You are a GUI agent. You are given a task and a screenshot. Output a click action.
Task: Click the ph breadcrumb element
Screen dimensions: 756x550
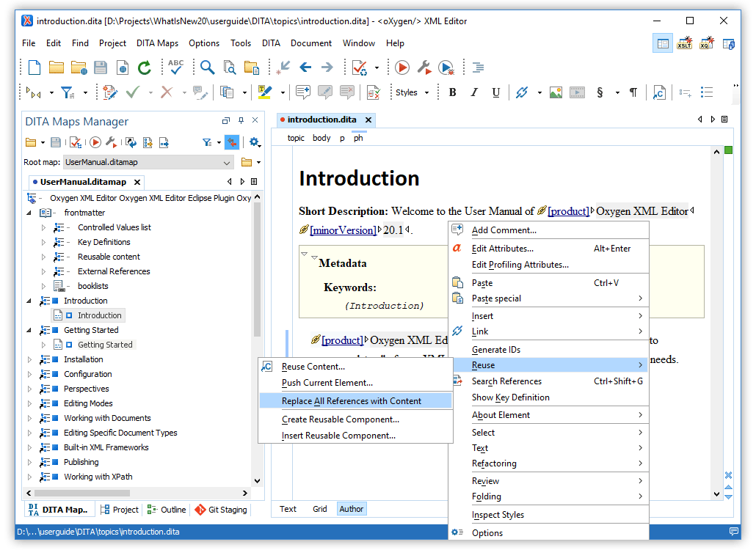click(358, 138)
